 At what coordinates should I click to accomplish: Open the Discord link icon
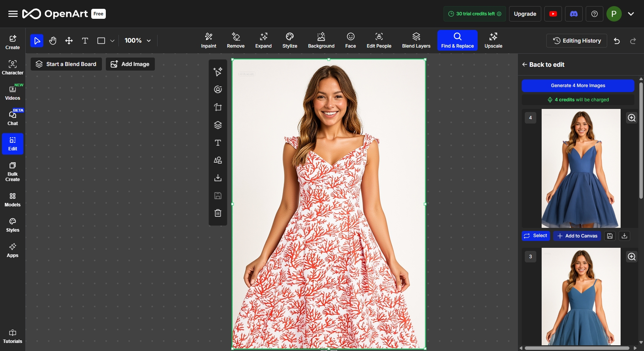pyautogui.click(x=573, y=14)
